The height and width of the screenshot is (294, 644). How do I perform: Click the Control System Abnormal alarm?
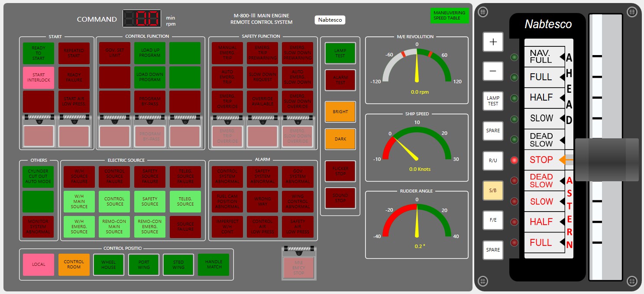point(227,176)
